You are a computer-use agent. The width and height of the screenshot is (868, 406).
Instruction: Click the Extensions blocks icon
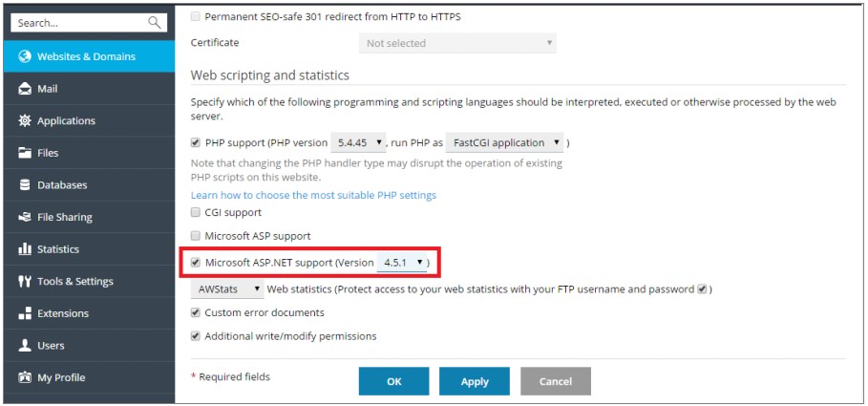[25, 313]
